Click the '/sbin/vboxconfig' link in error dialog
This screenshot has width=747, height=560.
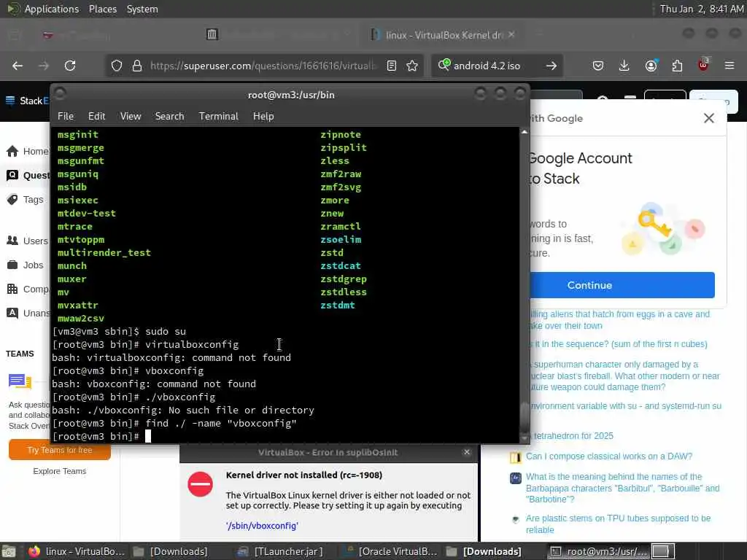(262, 526)
